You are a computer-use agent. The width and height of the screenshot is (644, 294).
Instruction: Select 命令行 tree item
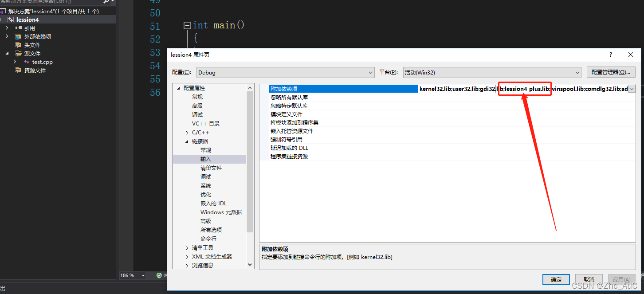tap(208, 239)
